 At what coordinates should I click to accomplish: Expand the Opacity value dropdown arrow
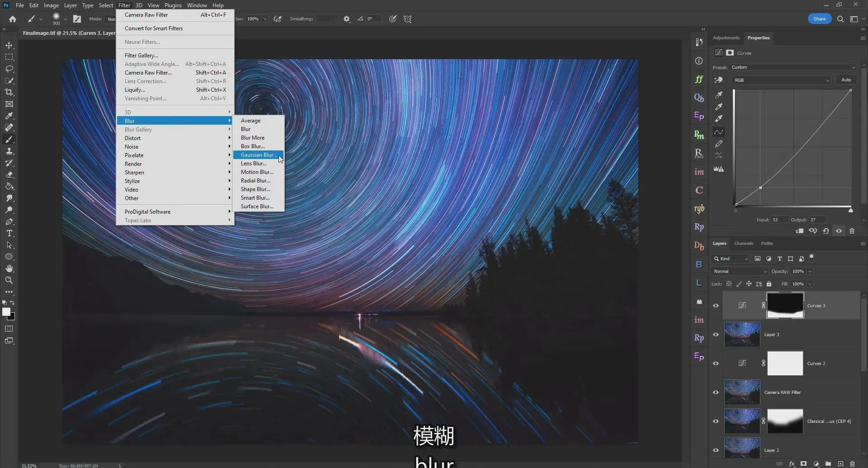[810, 271]
